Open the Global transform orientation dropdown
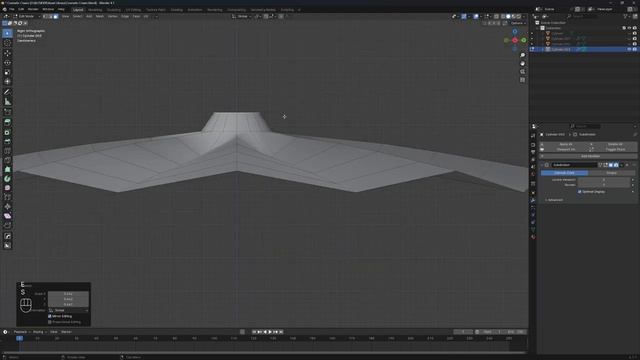This screenshot has height=360, width=640. coord(242,16)
